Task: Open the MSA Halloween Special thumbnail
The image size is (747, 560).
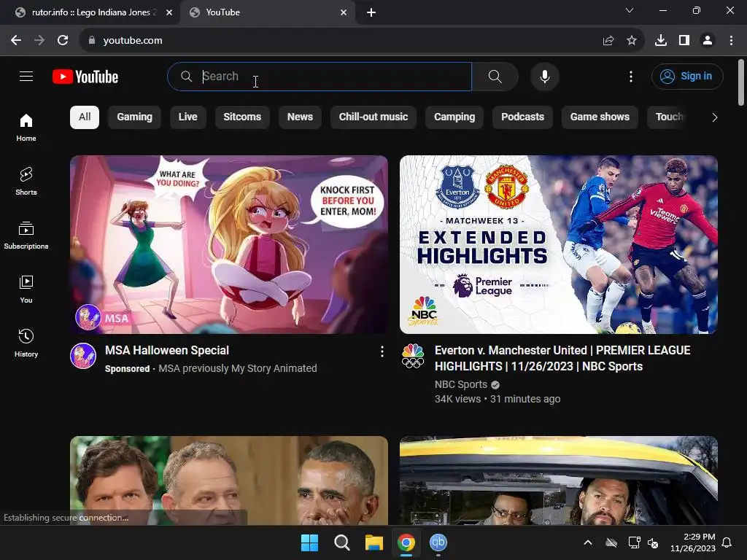Action: coord(228,244)
